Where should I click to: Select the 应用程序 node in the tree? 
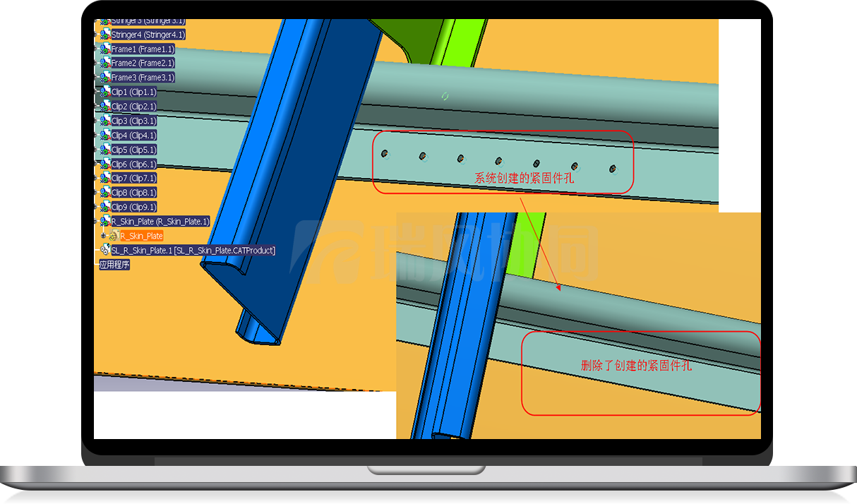pyautogui.click(x=114, y=265)
